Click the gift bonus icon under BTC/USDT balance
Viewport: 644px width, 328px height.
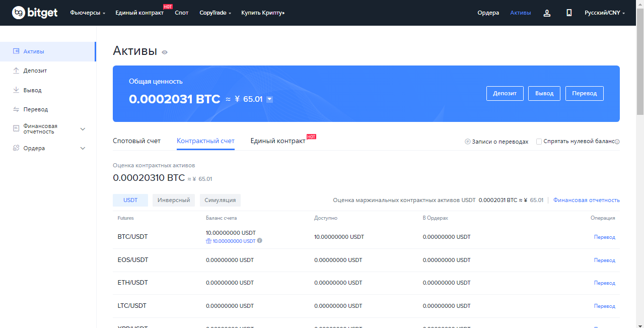[x=208, y=241]
